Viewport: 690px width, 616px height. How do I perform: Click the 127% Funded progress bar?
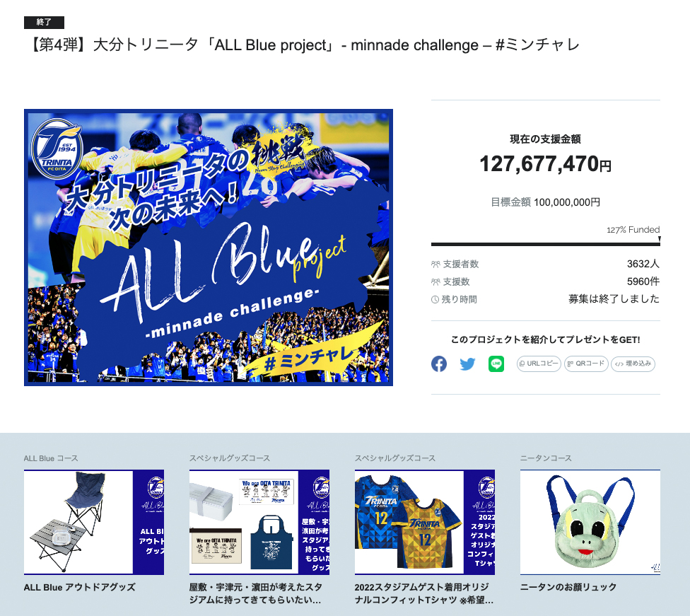click(546, 244)
